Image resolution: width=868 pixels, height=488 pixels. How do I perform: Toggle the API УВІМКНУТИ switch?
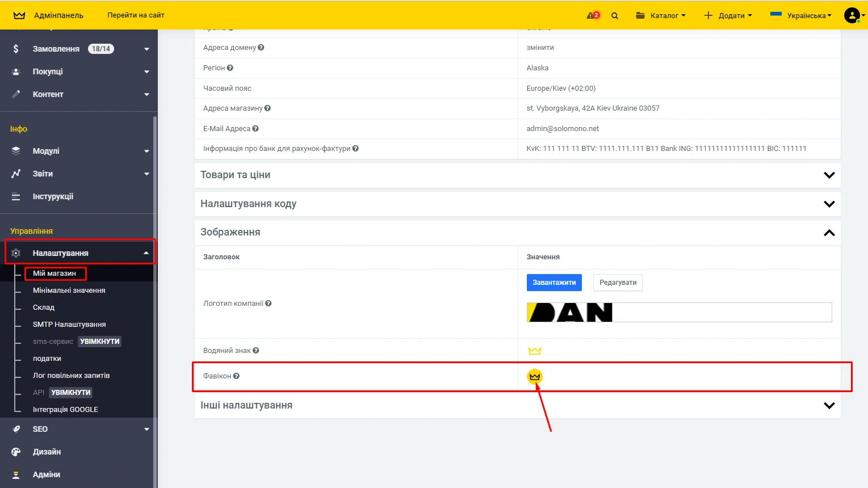point(71,393)
